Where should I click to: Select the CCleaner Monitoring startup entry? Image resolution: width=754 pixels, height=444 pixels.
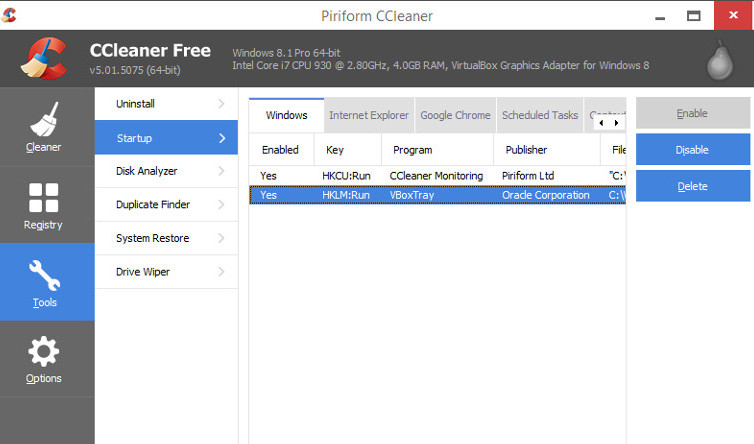437,176
